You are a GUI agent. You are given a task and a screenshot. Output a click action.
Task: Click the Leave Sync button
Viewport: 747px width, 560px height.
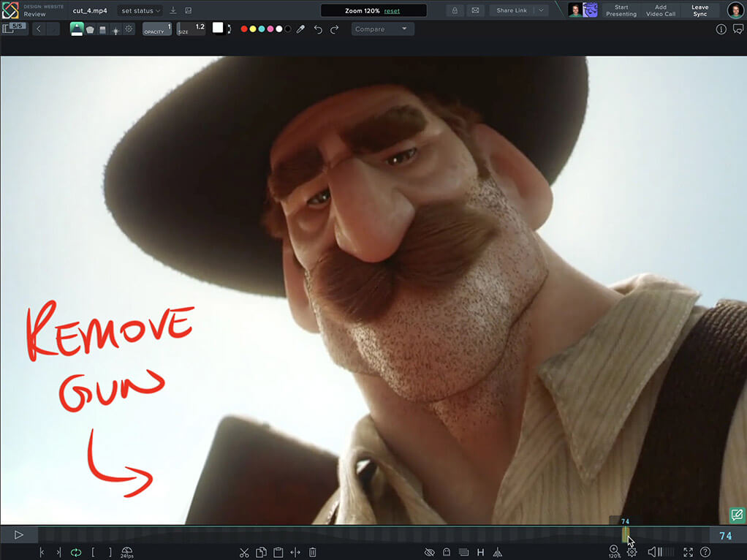pos(699,10)
